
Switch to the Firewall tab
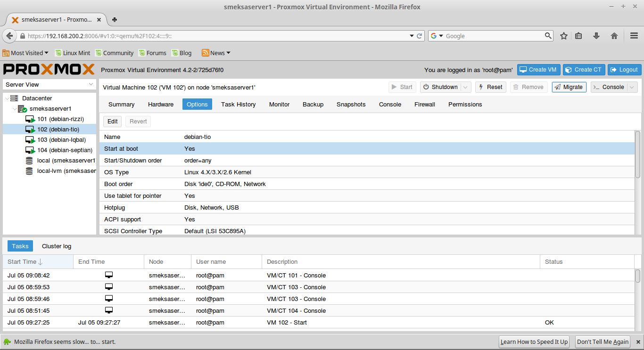tap(425, 105)
